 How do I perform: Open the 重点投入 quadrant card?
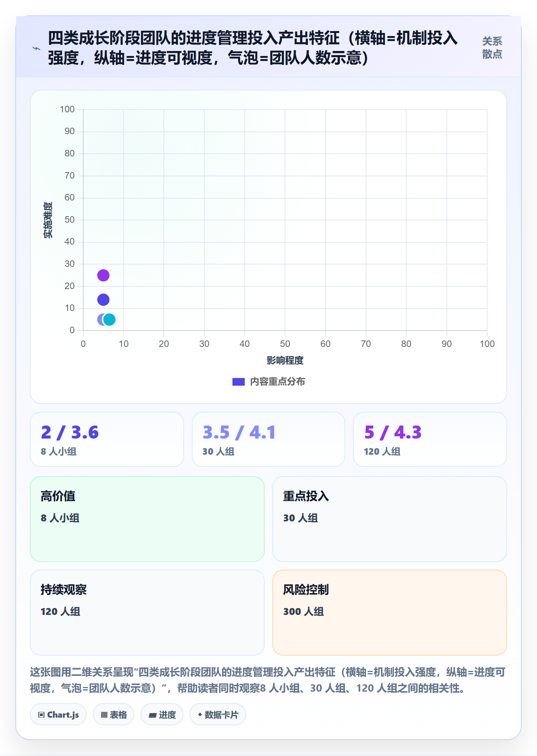tap(390, 519)
